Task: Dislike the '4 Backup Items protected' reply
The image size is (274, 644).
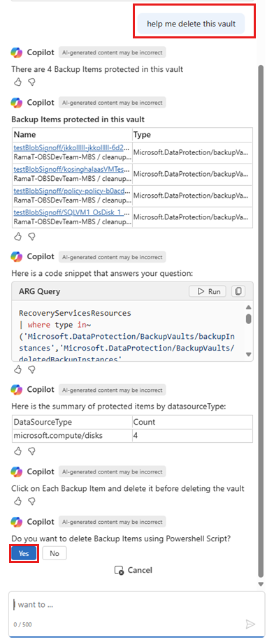Action: [31, 82]
